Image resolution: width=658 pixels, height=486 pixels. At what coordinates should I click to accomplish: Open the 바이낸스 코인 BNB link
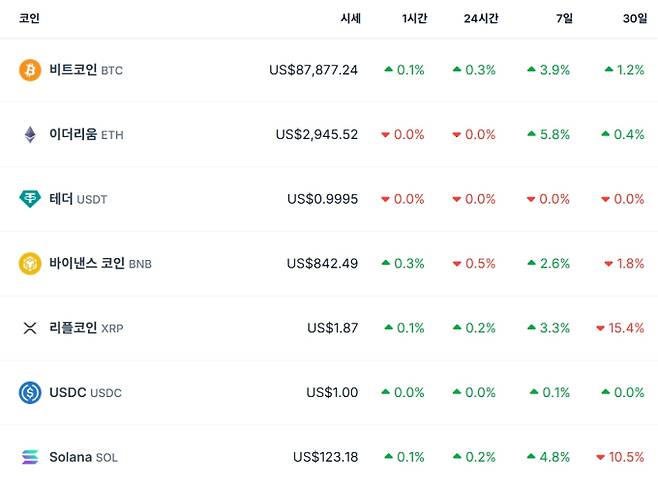click(x=99, y=263)
